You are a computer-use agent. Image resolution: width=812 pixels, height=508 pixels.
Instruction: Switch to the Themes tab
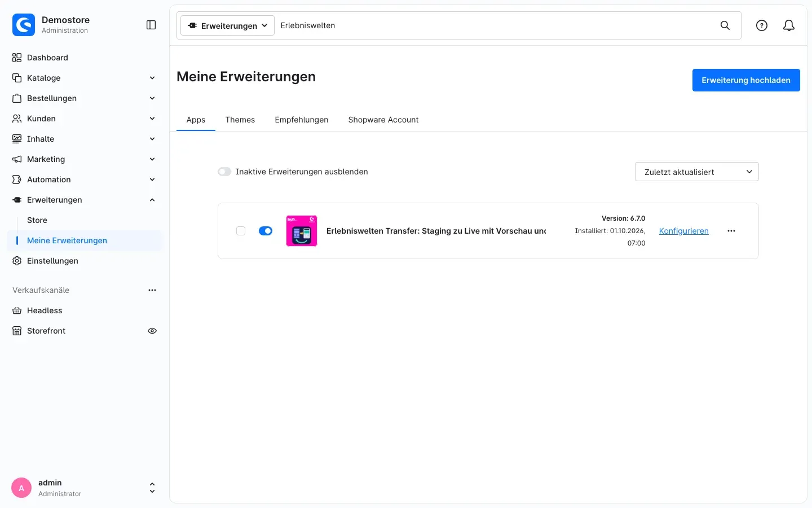[x=240, y=120]
